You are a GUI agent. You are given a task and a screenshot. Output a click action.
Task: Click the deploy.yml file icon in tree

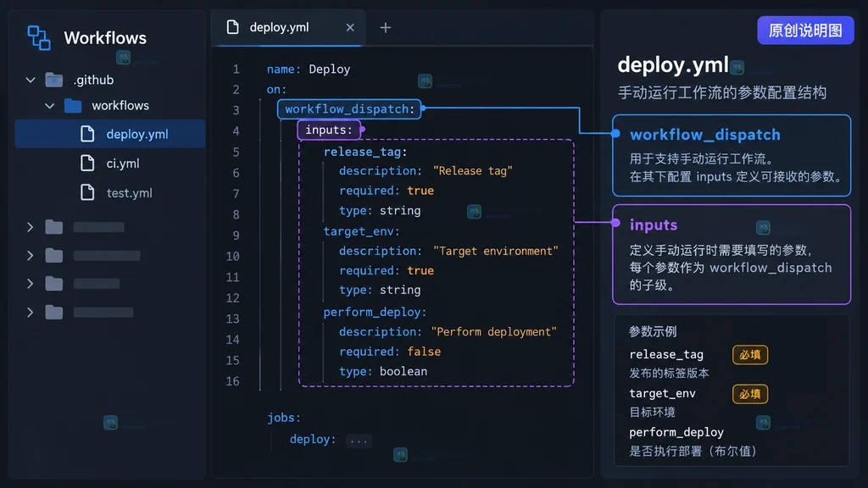click(x=87, y=134)
